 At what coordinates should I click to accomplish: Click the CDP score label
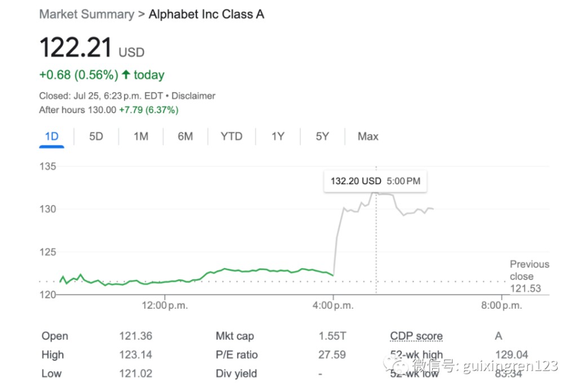[x=416, y=336]
